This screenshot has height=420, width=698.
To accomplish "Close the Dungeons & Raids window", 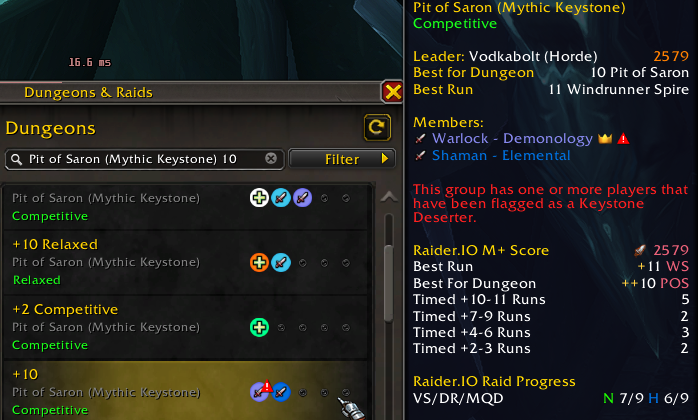I will 392,92.
